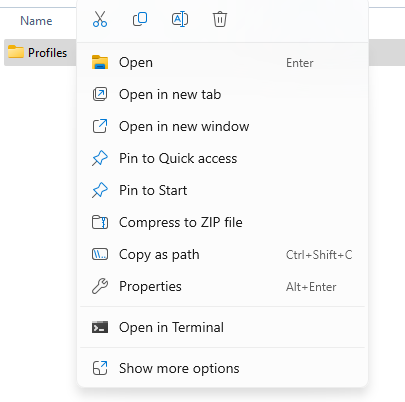Click the Terminal icon in the context menu
405x402 pixels.
point(100,327)
